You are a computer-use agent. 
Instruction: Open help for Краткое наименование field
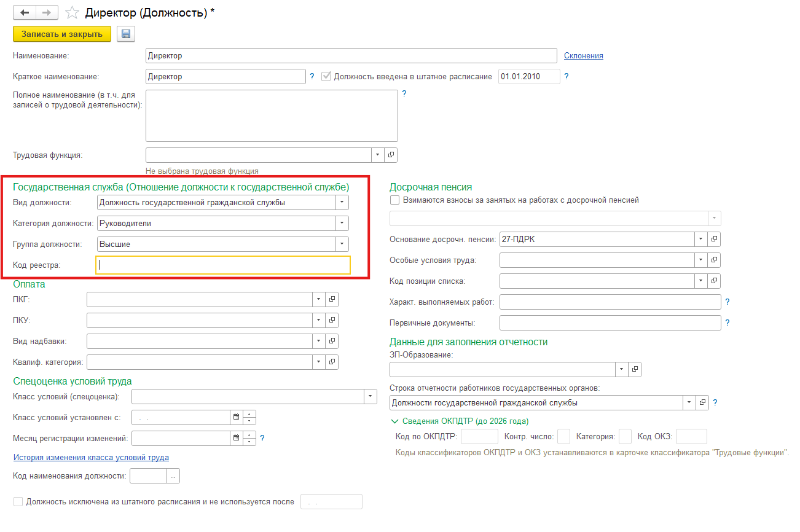[x=312, y=77]
